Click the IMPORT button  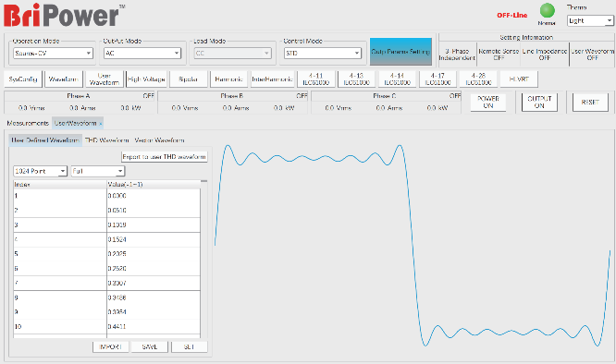[110, 346]
